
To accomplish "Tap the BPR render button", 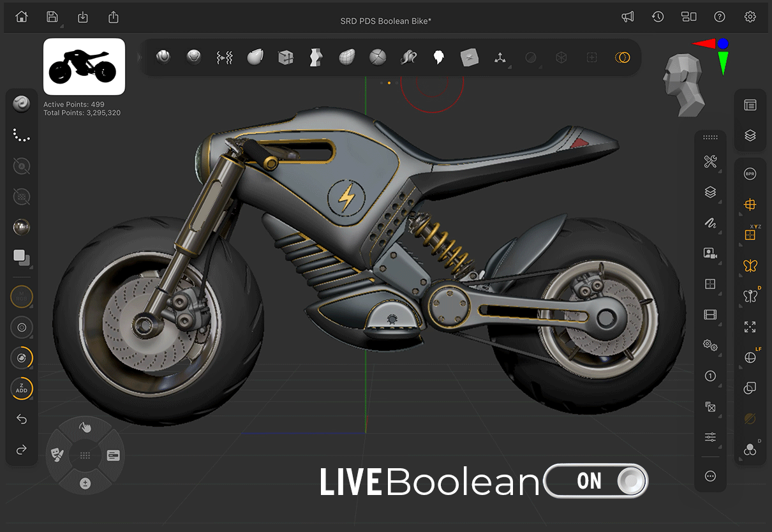I will pyautogui.click(x=750, y=174).
